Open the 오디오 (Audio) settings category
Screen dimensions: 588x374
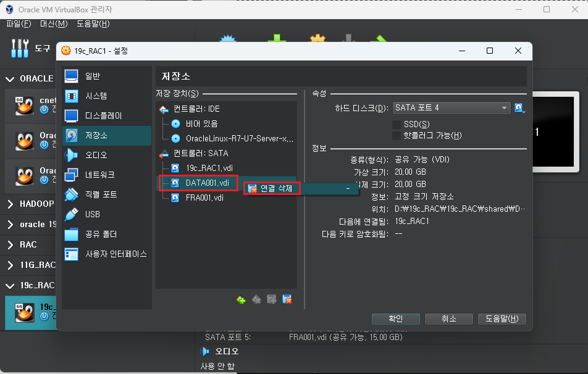107,155
